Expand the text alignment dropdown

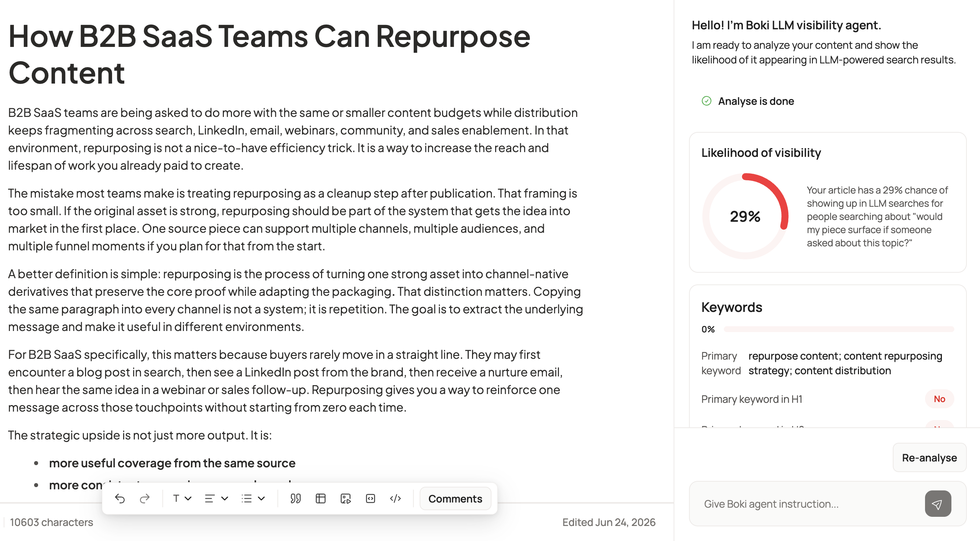coord(217,498)
